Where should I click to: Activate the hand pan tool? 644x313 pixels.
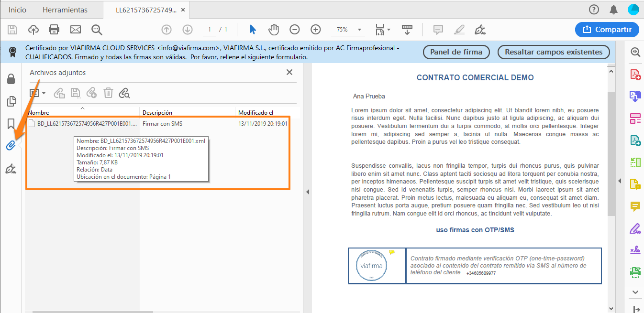pyautogui.click(x=274, y=30)
